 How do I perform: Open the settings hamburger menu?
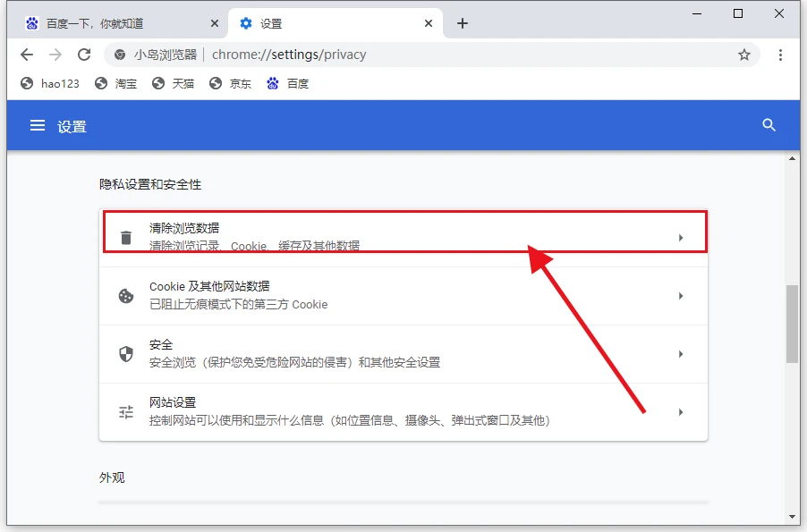tap(37, 125)
